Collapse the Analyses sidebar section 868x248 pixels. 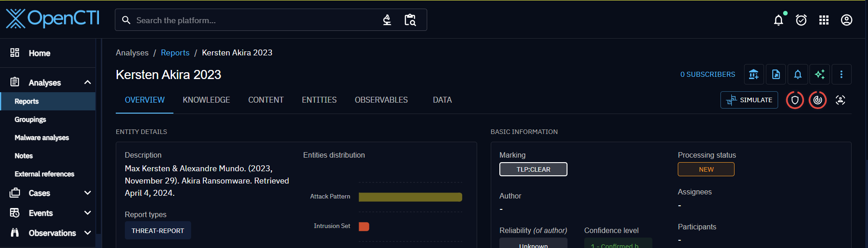pyautogui.click(x=88, y=82)
